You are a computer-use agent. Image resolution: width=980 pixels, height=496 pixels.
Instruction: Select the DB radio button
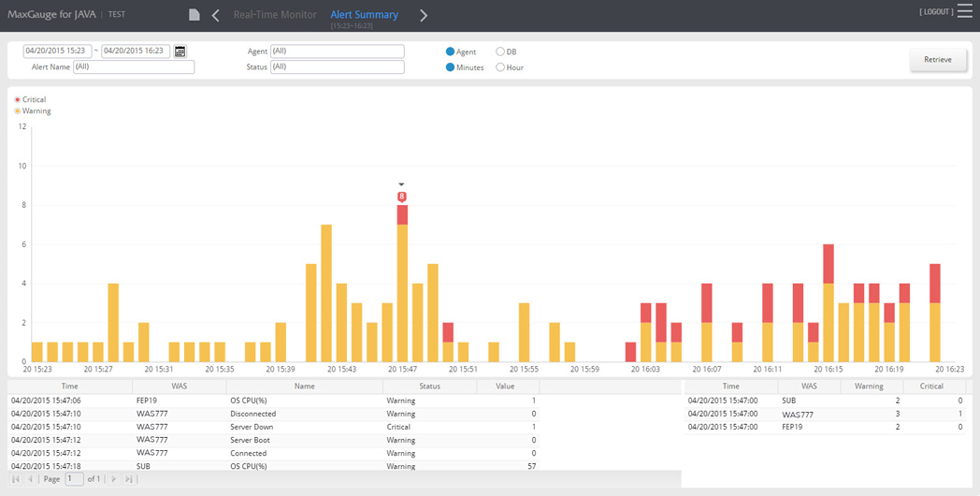[500, 51]
